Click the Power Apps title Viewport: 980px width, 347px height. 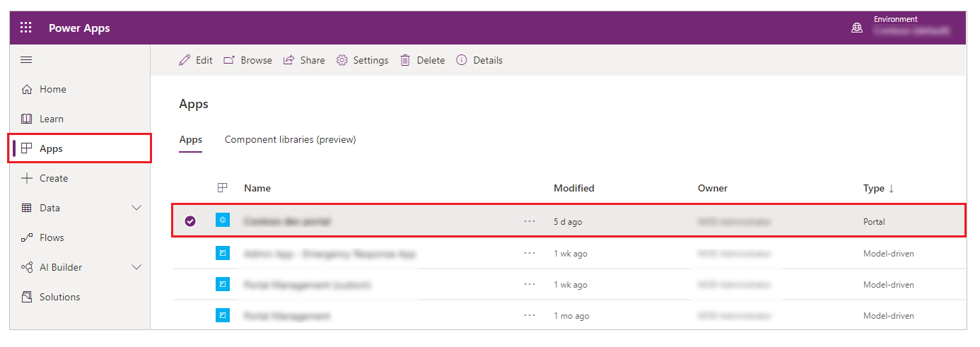click(79, 28)
